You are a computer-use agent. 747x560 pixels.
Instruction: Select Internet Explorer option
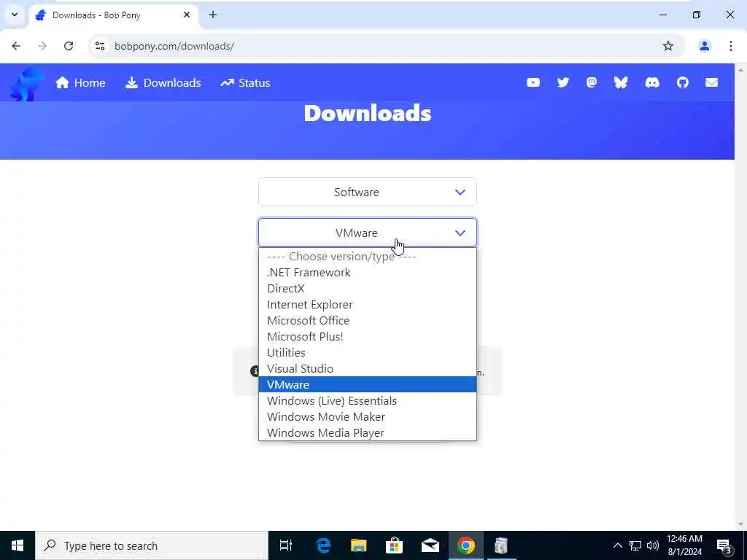pyautogui.click(x=368, y=305)
